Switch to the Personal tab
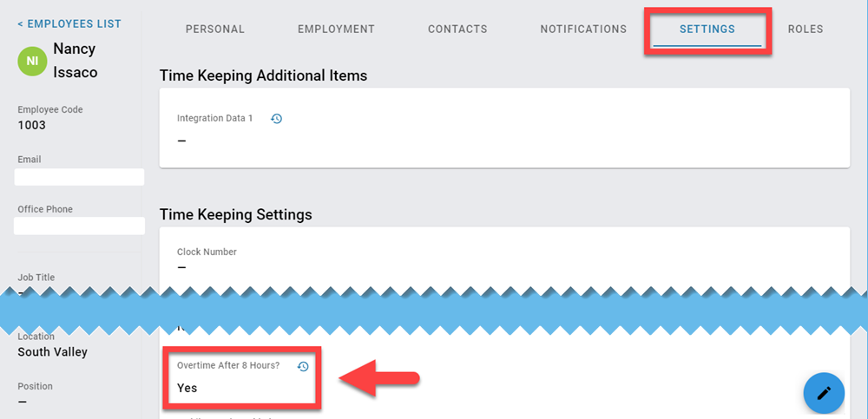868x419 pixels. pyautogui.click(x=215, y=29)
